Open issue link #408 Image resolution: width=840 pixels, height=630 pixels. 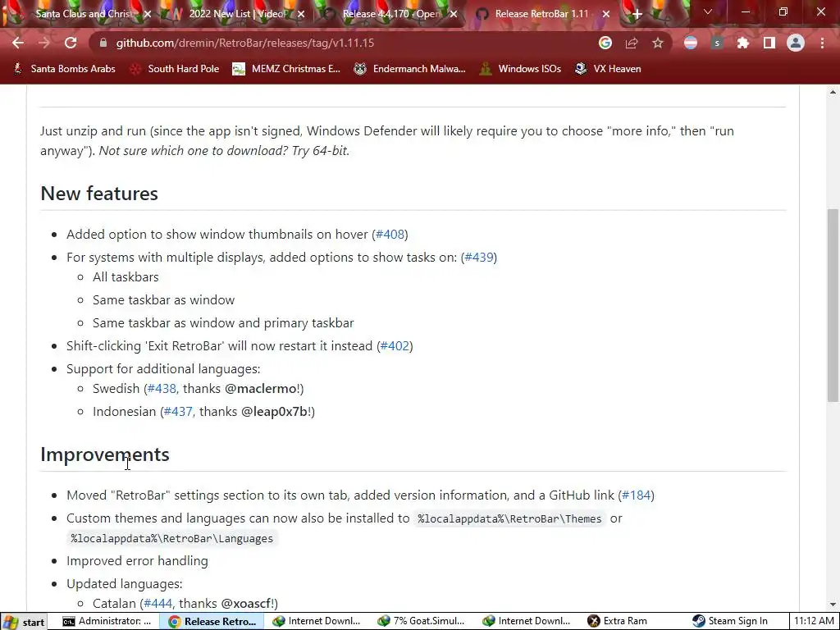pos(390,234)
